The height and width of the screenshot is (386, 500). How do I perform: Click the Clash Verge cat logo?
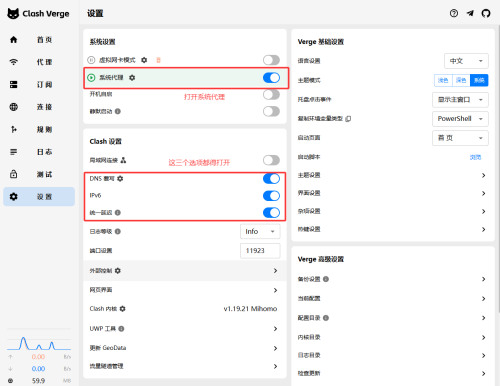(13, 14)
